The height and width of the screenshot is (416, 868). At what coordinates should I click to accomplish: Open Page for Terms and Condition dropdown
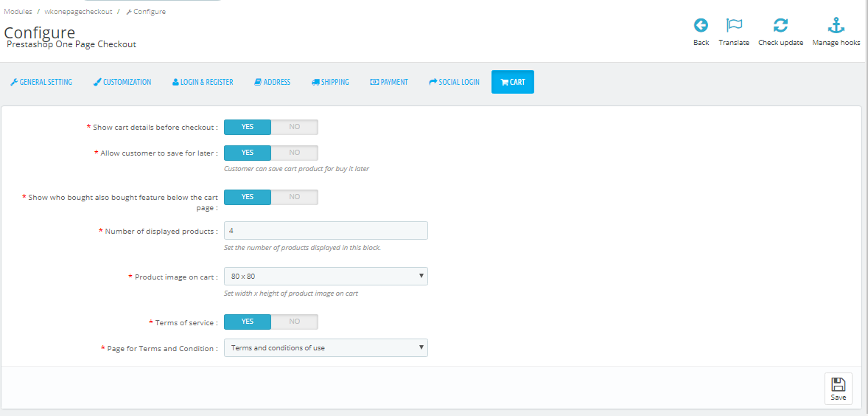[326, 348]
